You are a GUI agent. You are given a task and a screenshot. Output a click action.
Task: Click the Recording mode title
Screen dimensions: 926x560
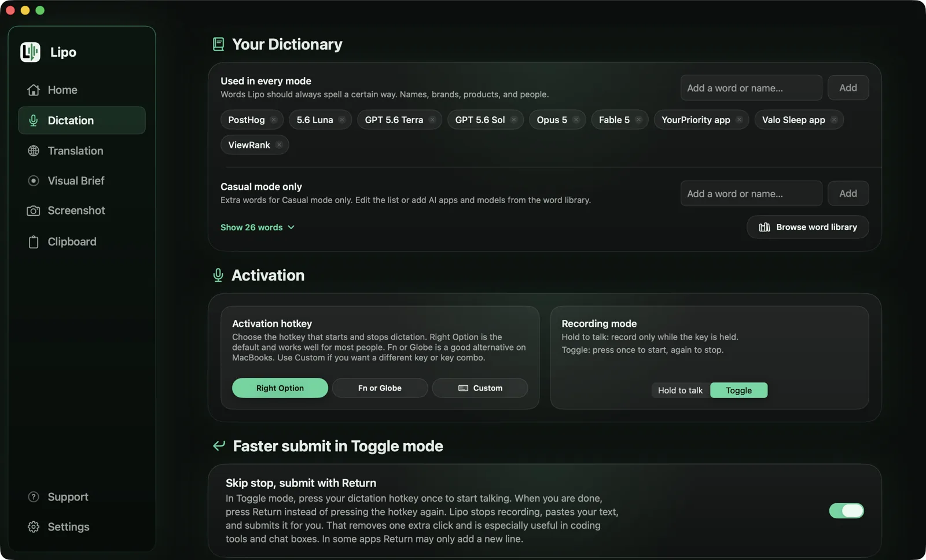pyautogui.click(x=599, y=324)
